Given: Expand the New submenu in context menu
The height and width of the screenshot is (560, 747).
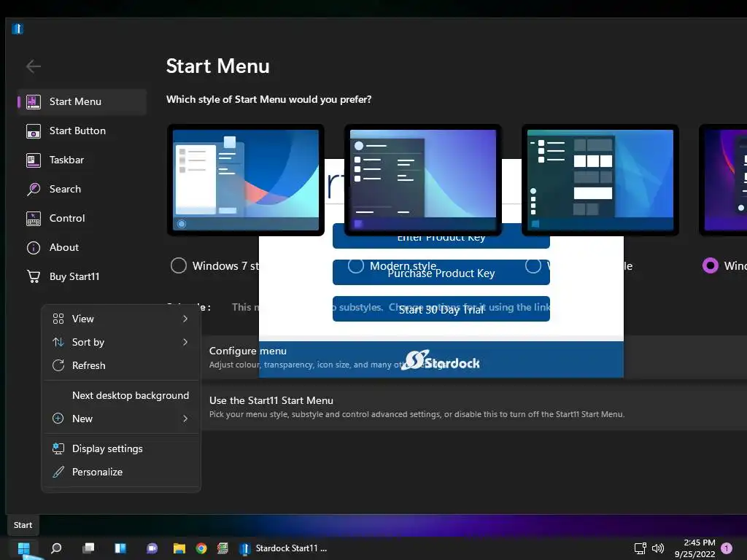Looking at the screenshot, I should coord(121,419).
